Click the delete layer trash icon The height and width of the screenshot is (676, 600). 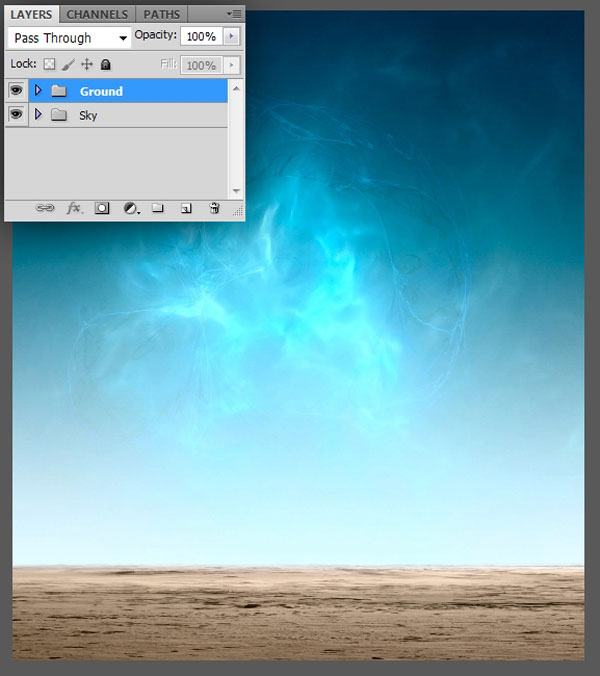point(214,209)
